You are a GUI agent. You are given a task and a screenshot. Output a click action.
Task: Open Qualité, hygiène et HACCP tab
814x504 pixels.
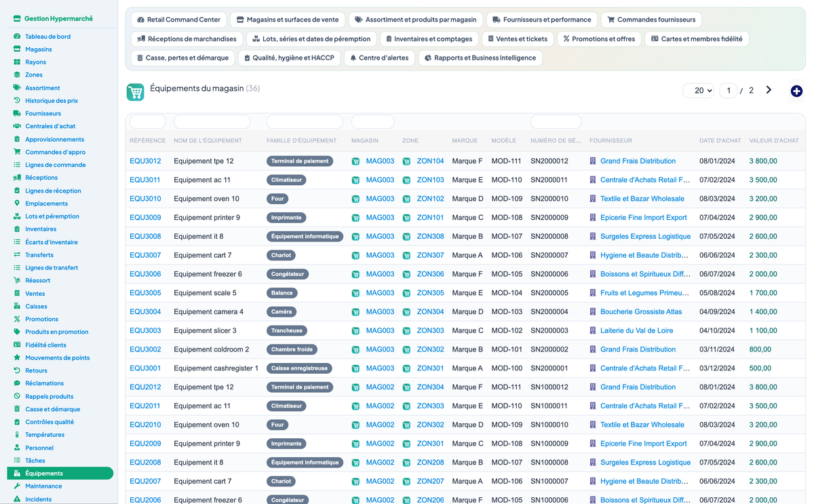[290, 58]
